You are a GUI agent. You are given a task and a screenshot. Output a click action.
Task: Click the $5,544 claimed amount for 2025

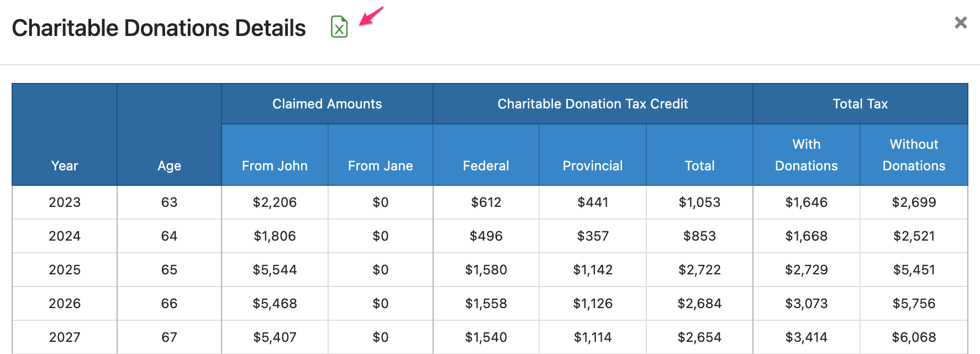[x=275, y=270]
